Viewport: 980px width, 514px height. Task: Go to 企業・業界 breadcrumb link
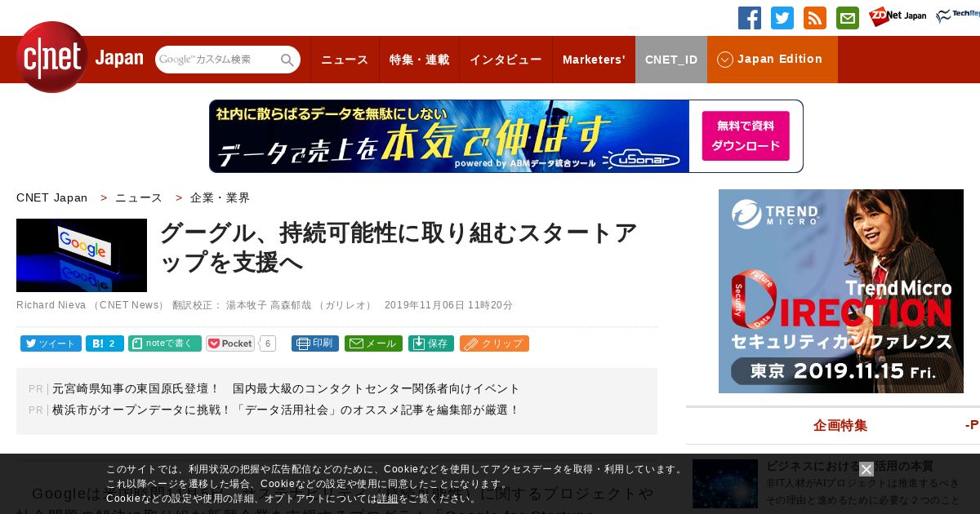pos(220,197)
